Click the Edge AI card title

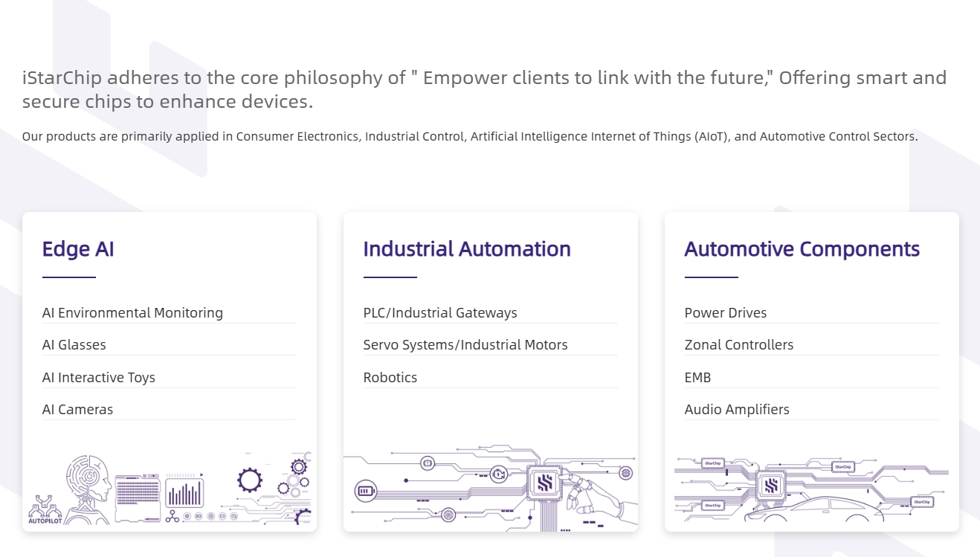tap(78, 249)
